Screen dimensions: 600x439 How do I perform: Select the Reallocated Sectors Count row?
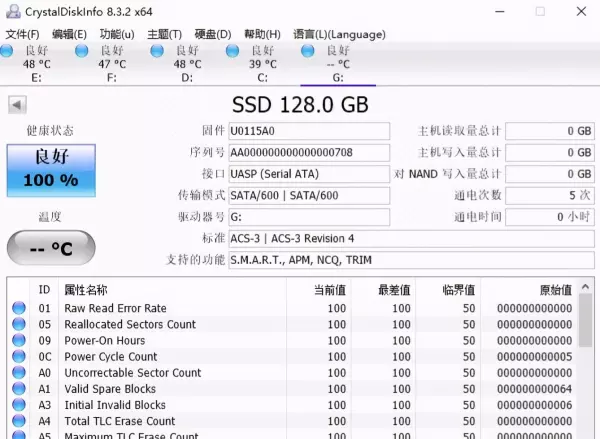click(293, 324)
